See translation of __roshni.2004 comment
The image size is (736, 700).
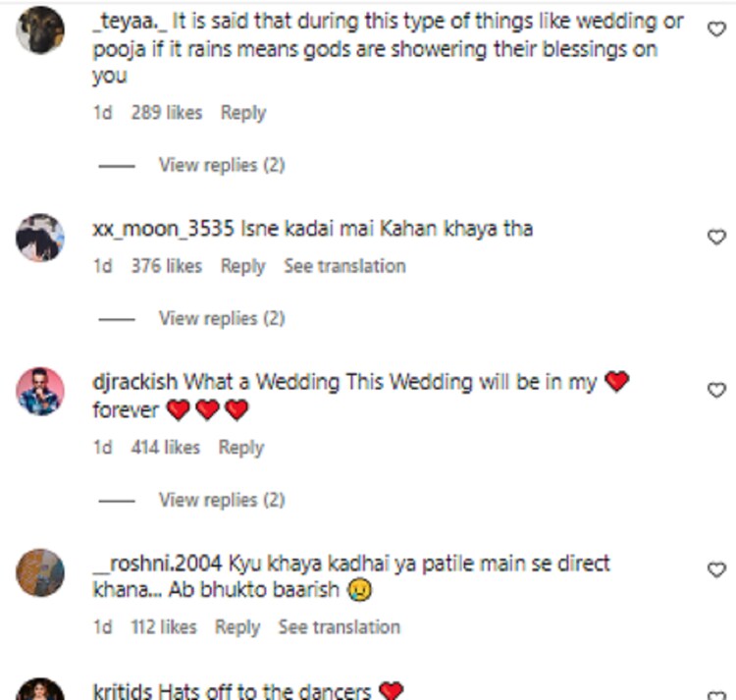tap(339, 626)
